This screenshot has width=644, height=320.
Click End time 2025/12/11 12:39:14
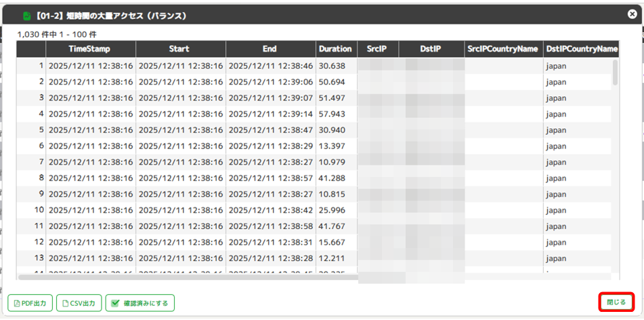pyautogui.click(x=271, y=114)
